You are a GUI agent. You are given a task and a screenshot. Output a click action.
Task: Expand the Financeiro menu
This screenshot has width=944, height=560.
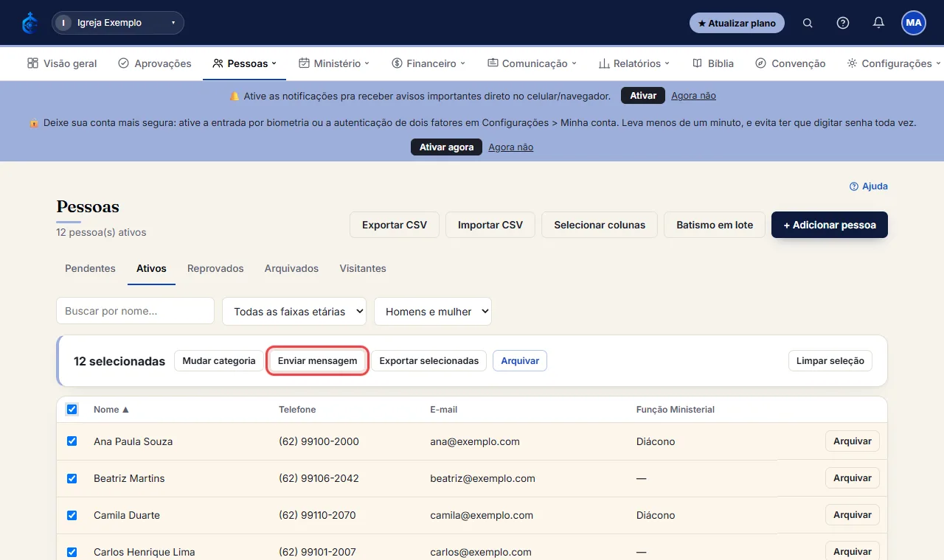tap(428, 63)
